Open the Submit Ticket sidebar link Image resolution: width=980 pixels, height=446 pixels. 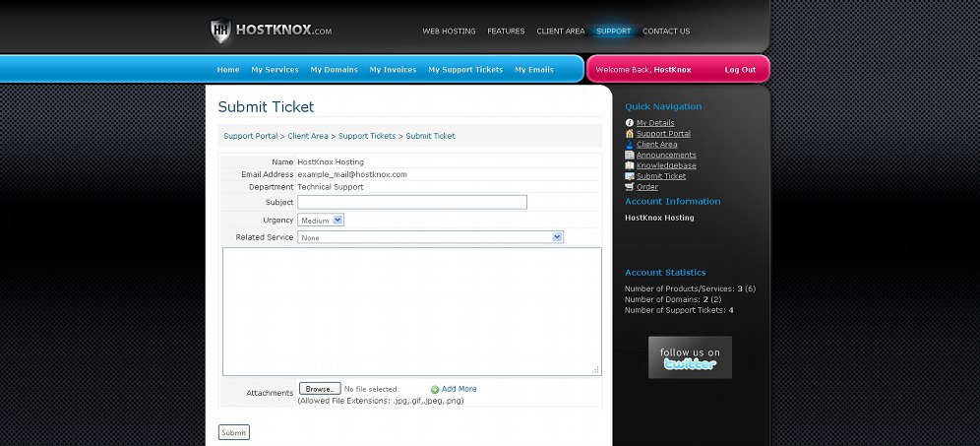click(660, 176)
